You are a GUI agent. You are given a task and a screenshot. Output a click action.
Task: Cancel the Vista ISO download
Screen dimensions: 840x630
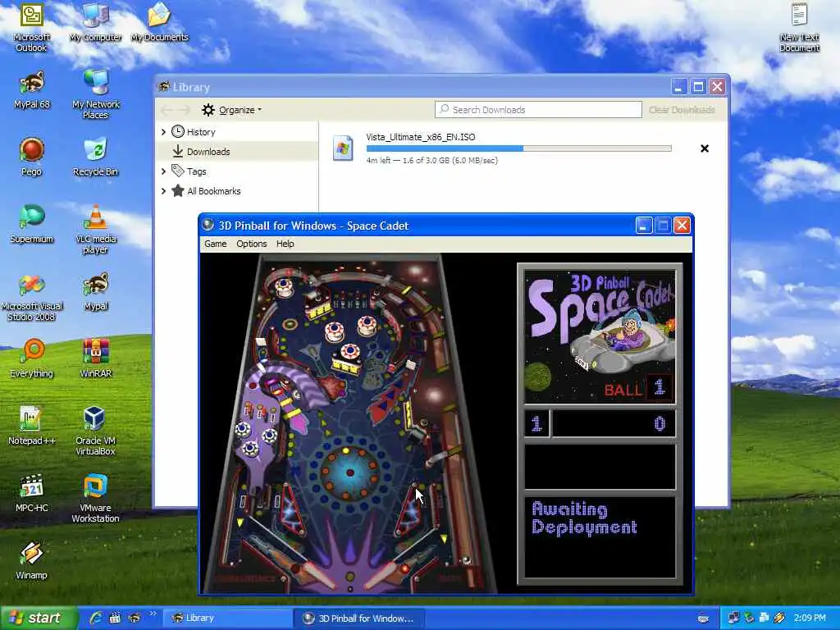point(705,148)
